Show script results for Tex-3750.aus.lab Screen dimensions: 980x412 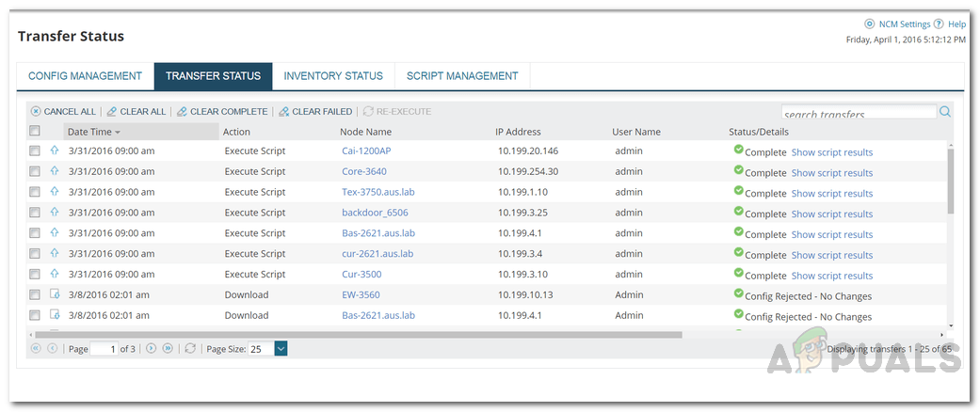point(831,194)
